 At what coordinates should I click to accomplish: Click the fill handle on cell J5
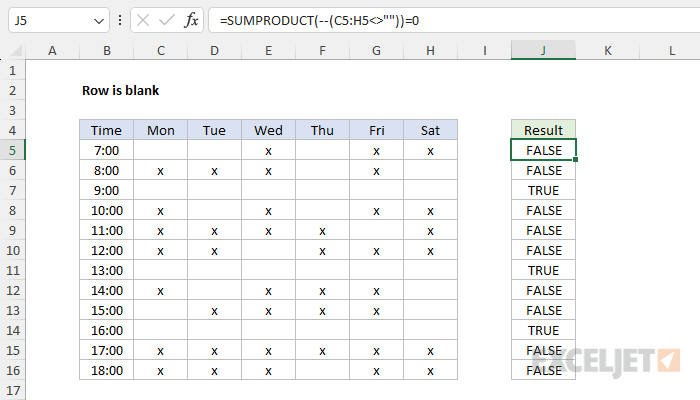(x=575, y=159)
